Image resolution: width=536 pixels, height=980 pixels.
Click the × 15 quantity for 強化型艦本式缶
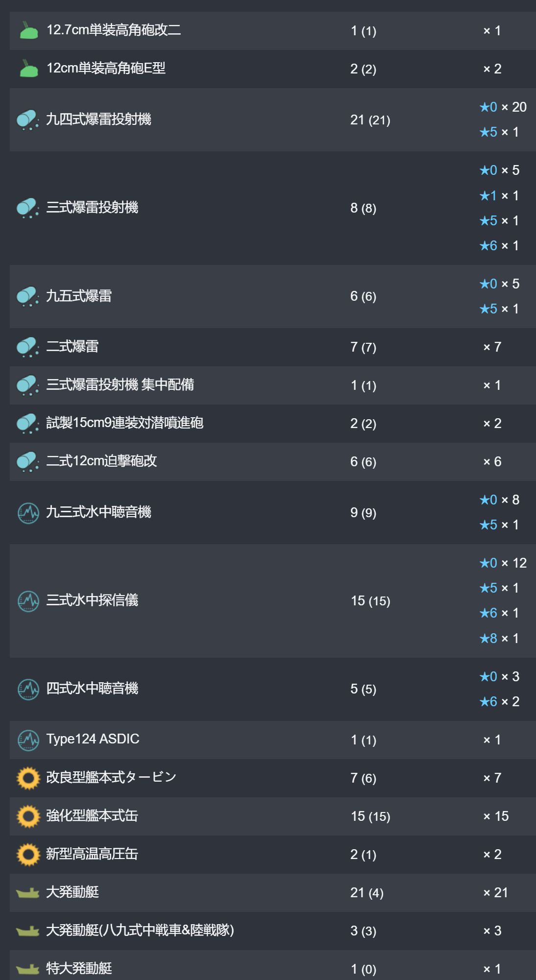[496, 816]
